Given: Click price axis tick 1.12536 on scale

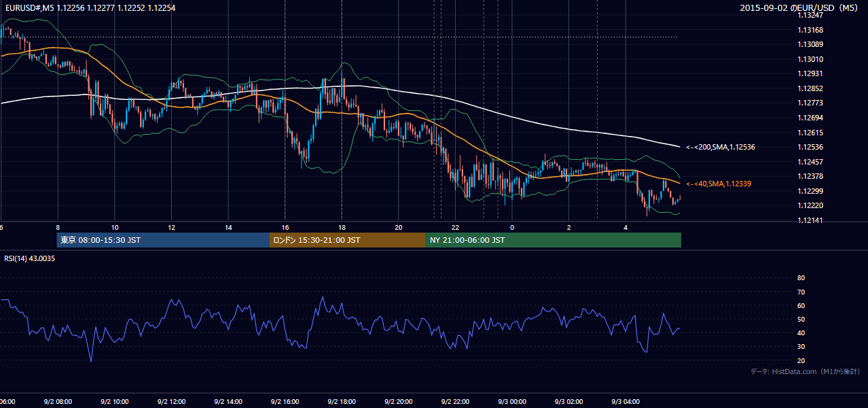Looking at the screenshot, I should coord(810,147).
